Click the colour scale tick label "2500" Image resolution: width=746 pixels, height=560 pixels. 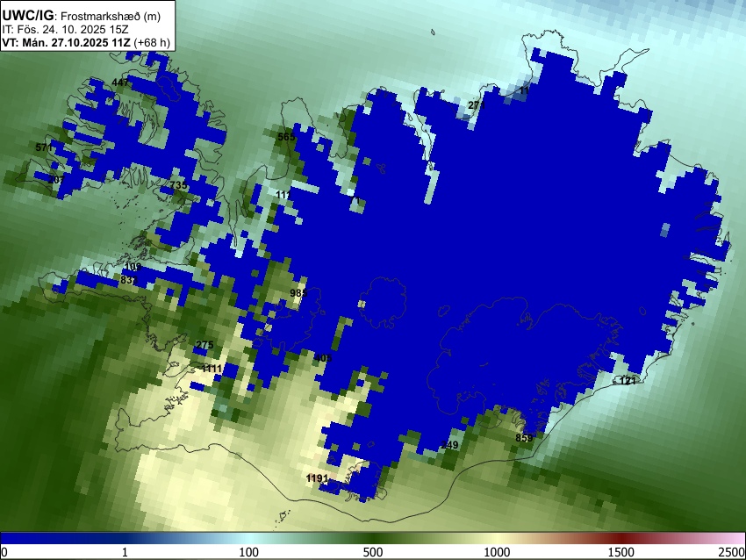[732, 552]
